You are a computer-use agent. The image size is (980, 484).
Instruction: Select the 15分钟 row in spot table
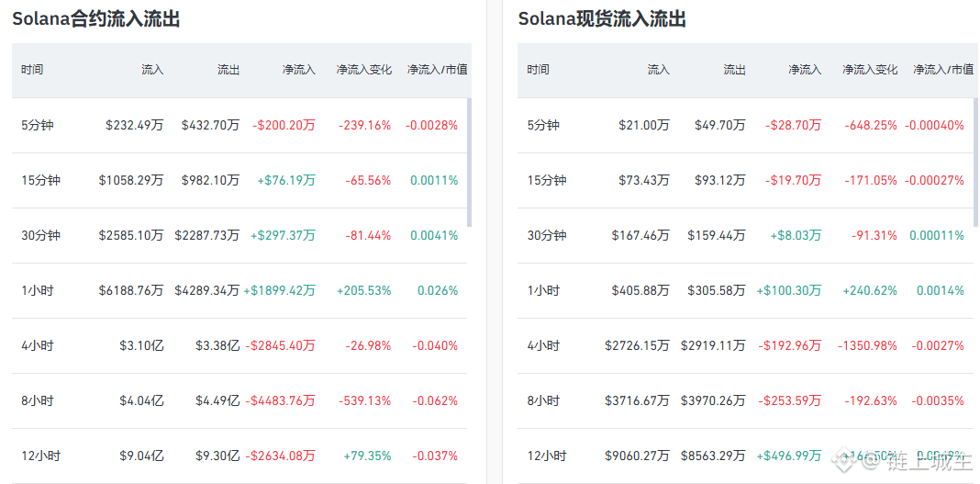(x=547, y=180)
